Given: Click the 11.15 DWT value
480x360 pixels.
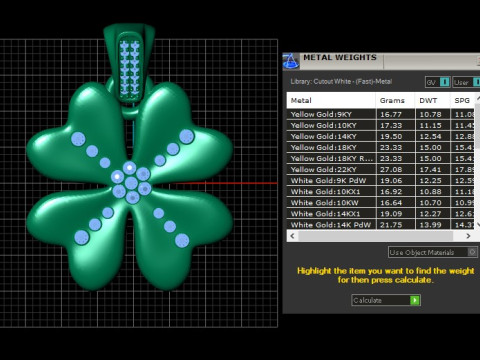Looking at the screenshot, I should pyautogui.click(x=430, y=125).
